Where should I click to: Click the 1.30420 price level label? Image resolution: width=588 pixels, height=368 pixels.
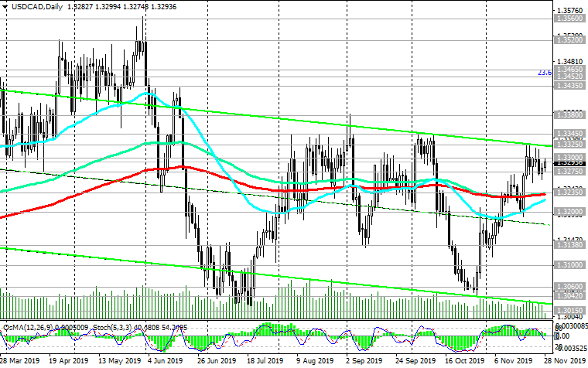569,295
